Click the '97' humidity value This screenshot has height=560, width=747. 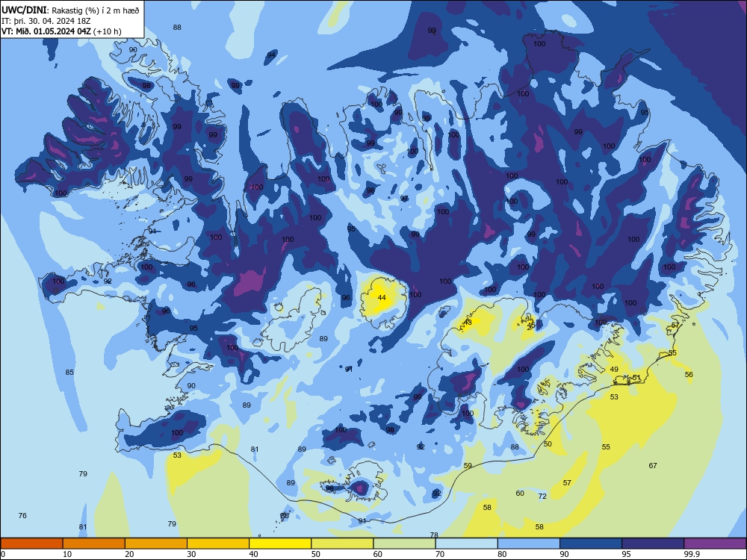click(x=404, y=199)
